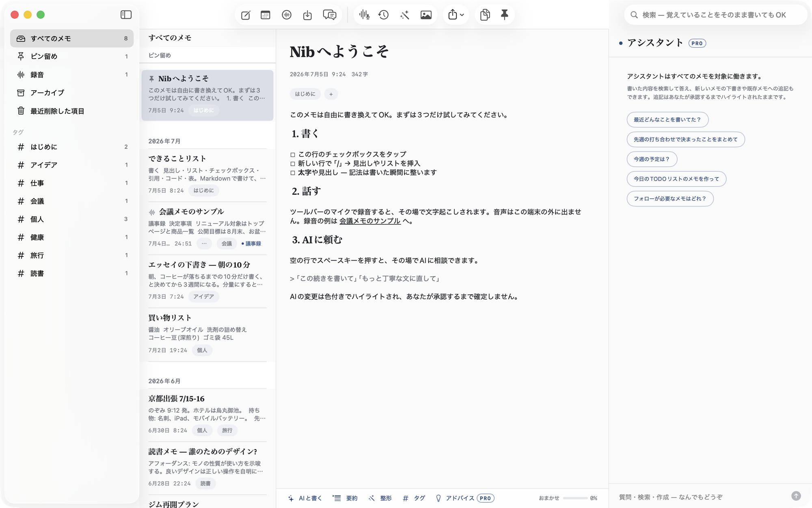Click the Nibへようこそ note title heading

(x=339, y=52)
